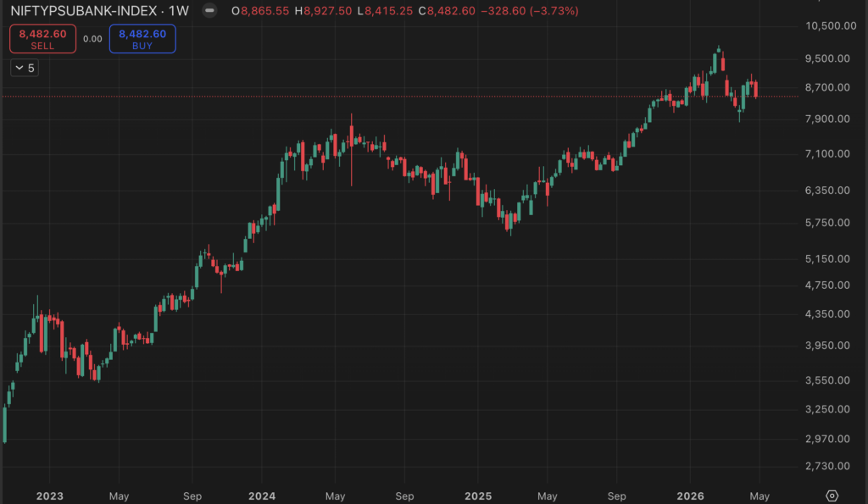Click the 6,350.00 price axis label

click(x=827, y=191)
